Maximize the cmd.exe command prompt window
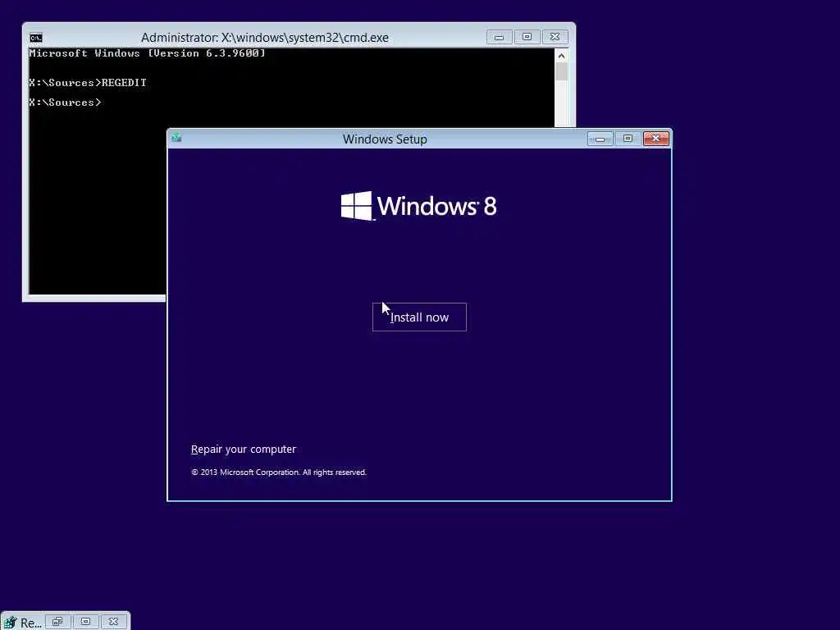 [527, 37]
